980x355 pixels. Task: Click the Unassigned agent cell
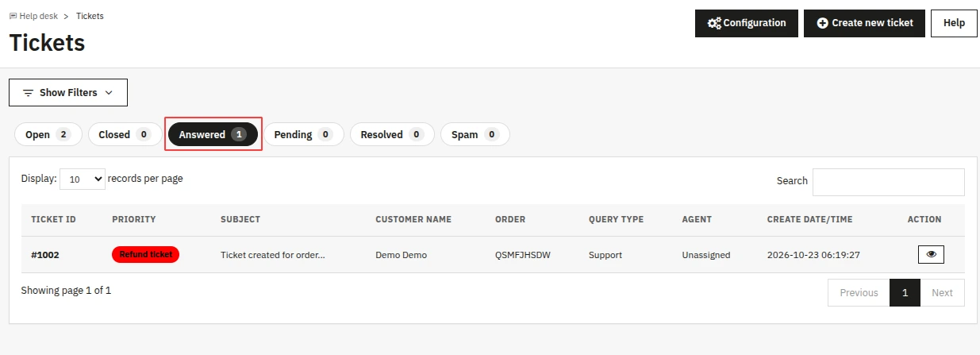(706, 255)
